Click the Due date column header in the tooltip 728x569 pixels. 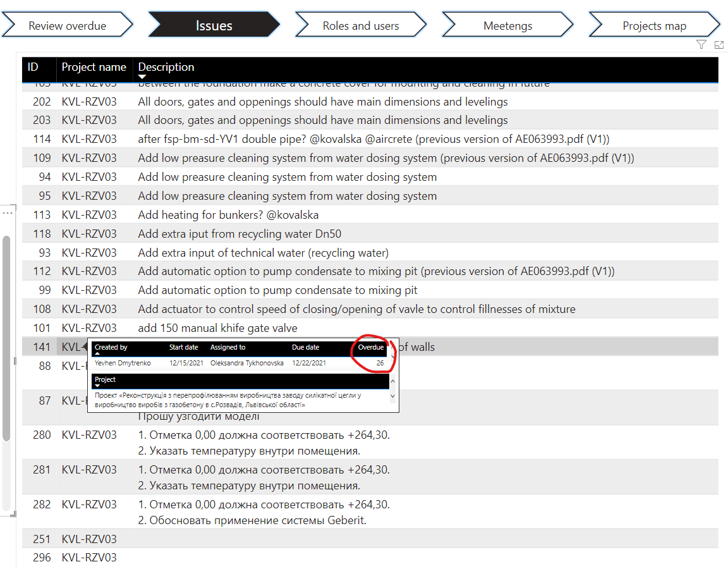[x=305, y=347]
